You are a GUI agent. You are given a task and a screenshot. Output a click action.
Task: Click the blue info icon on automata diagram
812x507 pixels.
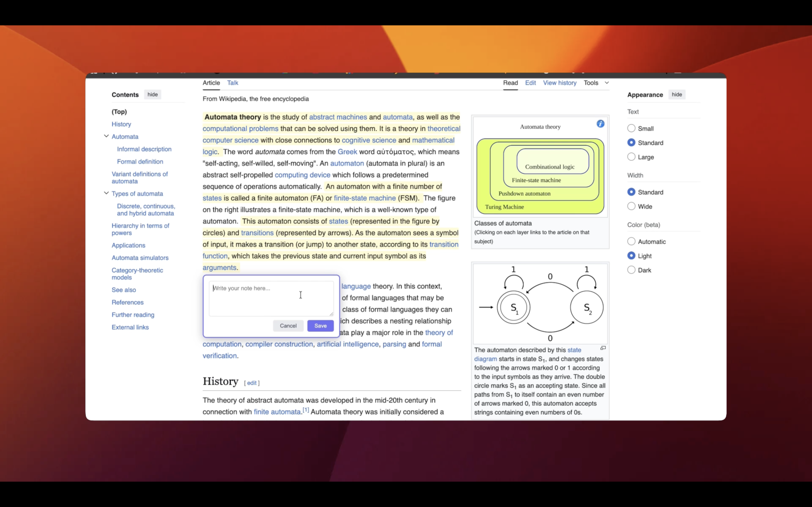(x=600, y=124)
